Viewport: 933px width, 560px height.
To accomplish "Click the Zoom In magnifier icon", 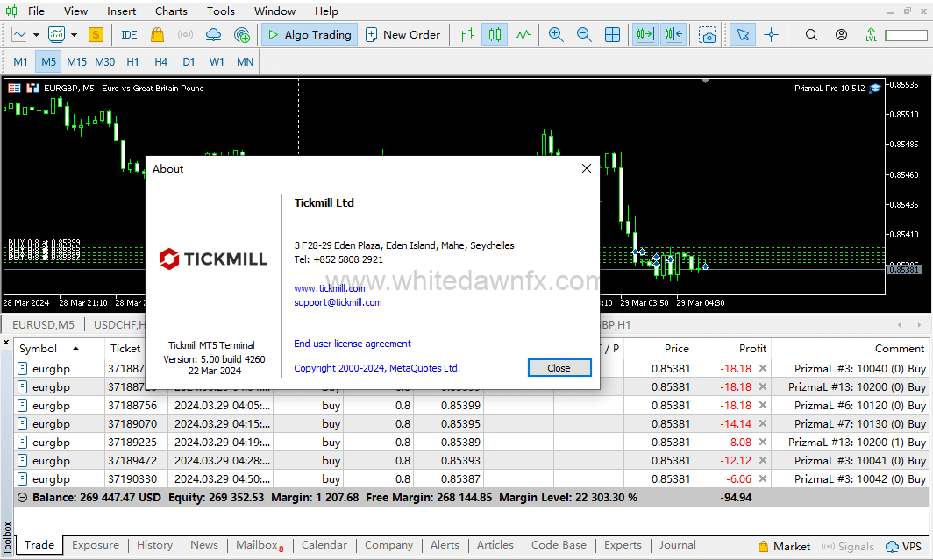I will coord(556,35).
